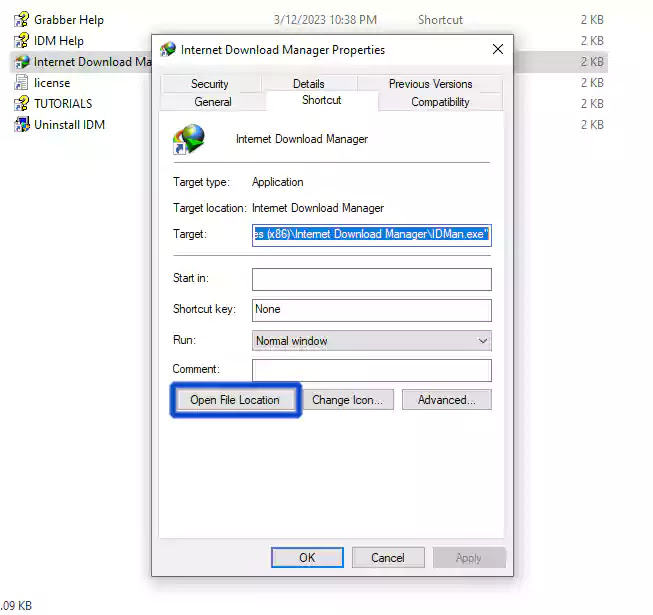Open the Security tab

(x=210, y=84)
